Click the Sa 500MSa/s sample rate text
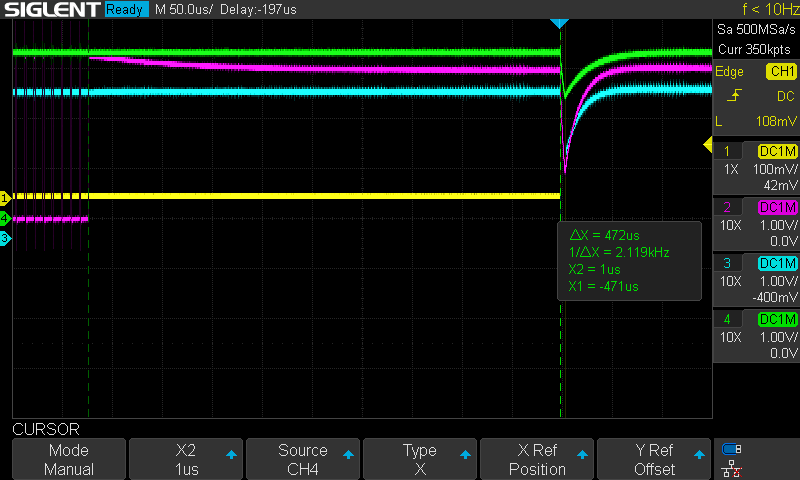The height and width of the screenshot is (480, 800). 756,29
